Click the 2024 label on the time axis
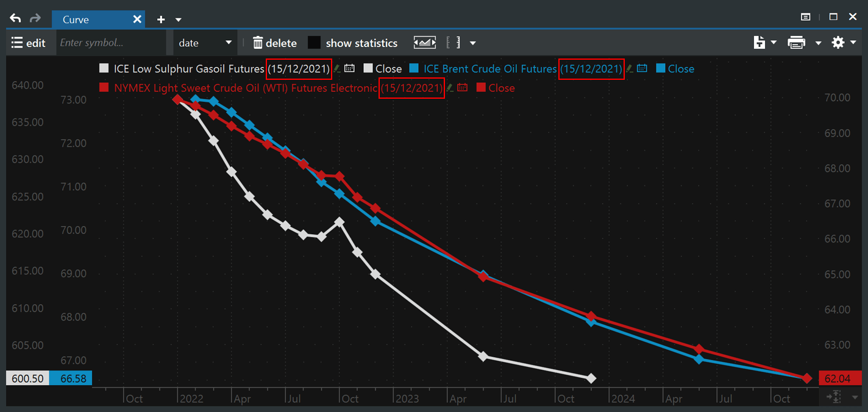Screen dimensions: 868x412 coord(624,399)
